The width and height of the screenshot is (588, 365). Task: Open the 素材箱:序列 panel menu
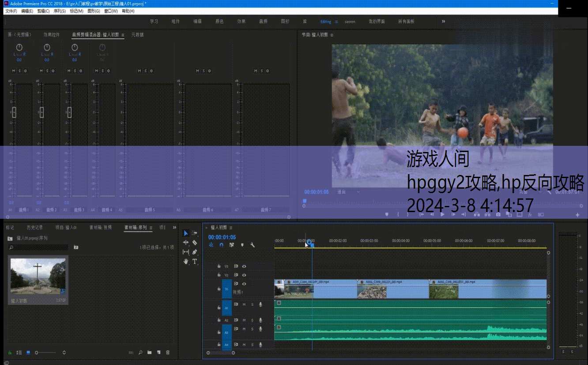(x=151, y=228)
